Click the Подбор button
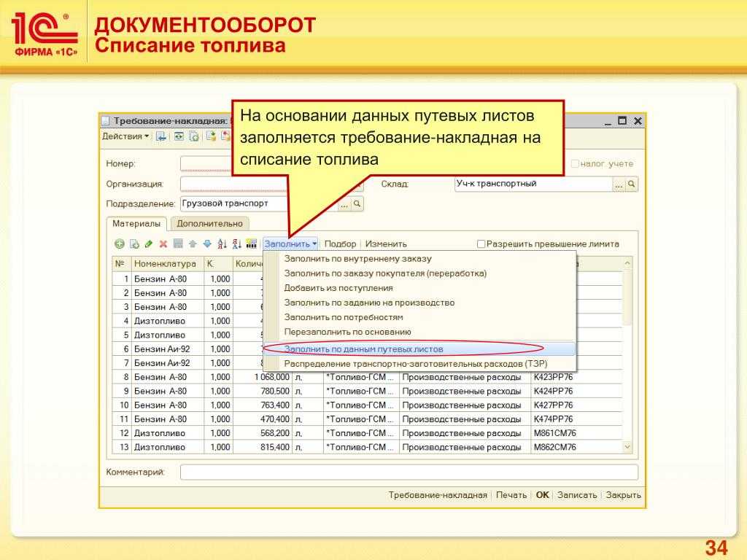The width and height of the screenshot is (747, 560). (x=340, y=244)
